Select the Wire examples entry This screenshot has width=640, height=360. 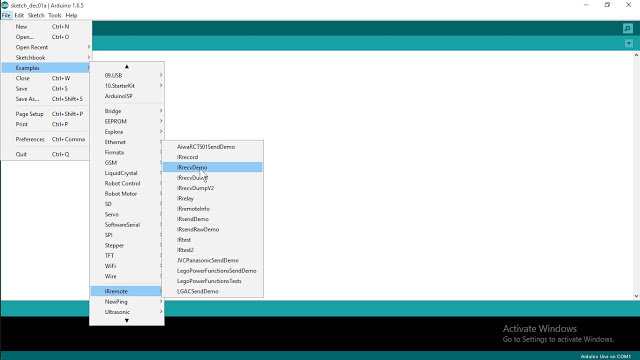[127, 276]
